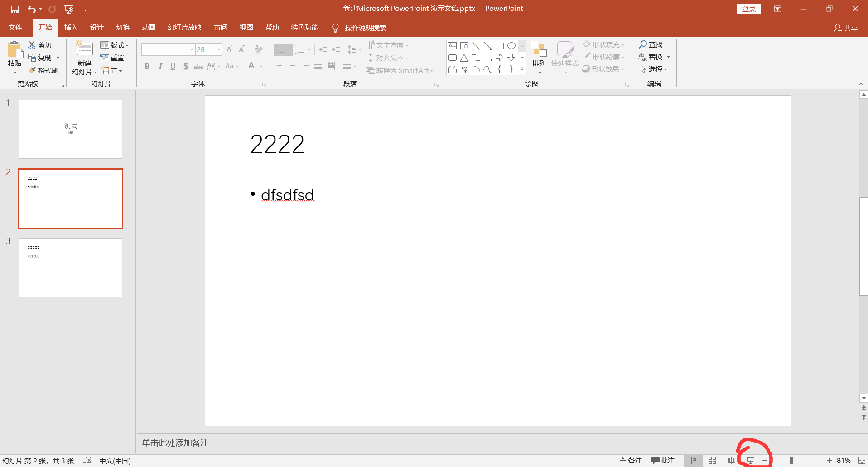Viewport: 868px width, 467px height.
Task: Click Replace (替换)
Action: coord(651,57)
